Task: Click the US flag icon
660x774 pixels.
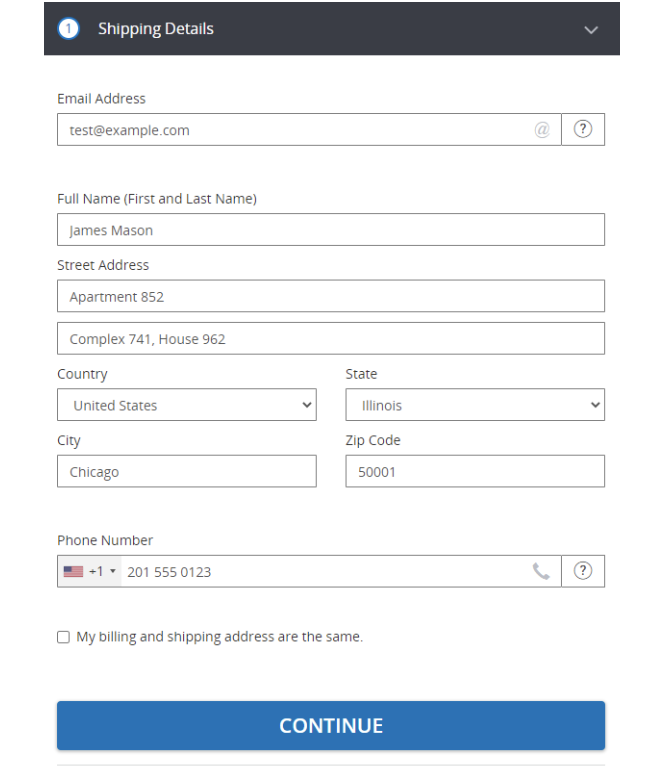Action: click(x=73, y=572)
